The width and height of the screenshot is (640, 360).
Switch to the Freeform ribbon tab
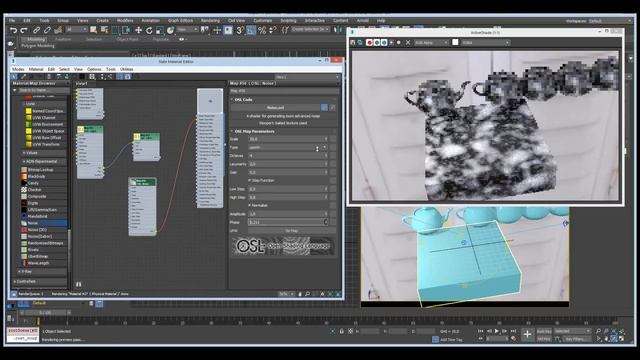pyautogui.click(x=63, y=40)
